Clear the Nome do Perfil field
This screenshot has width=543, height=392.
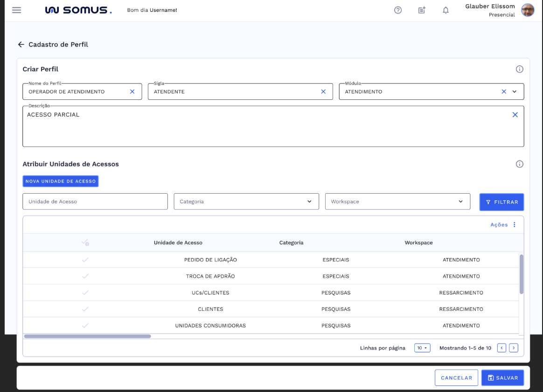point(132,91)
